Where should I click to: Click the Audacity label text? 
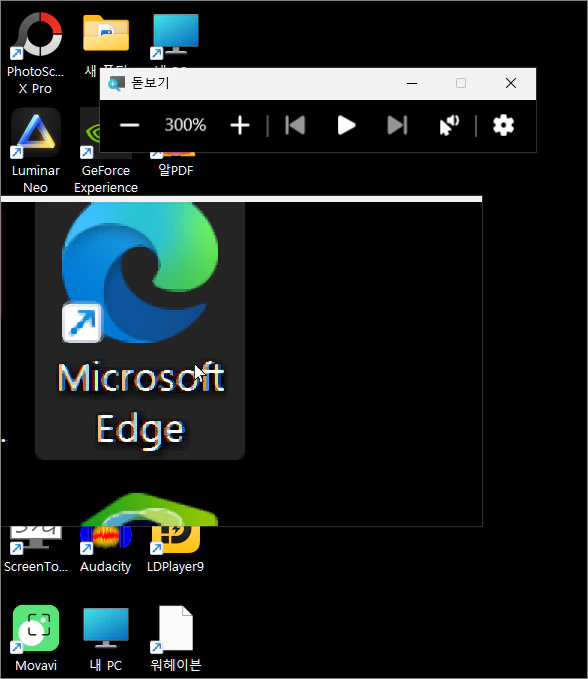[106, 566]
